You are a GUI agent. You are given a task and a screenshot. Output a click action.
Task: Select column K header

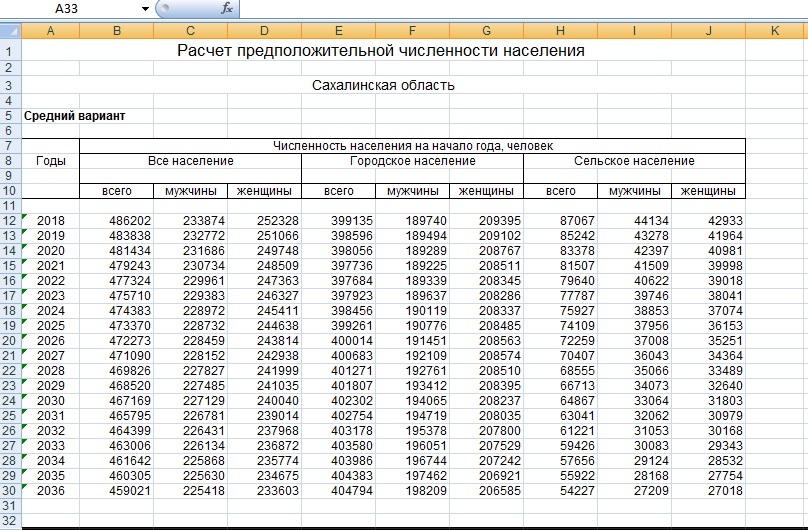coord(776,31)
